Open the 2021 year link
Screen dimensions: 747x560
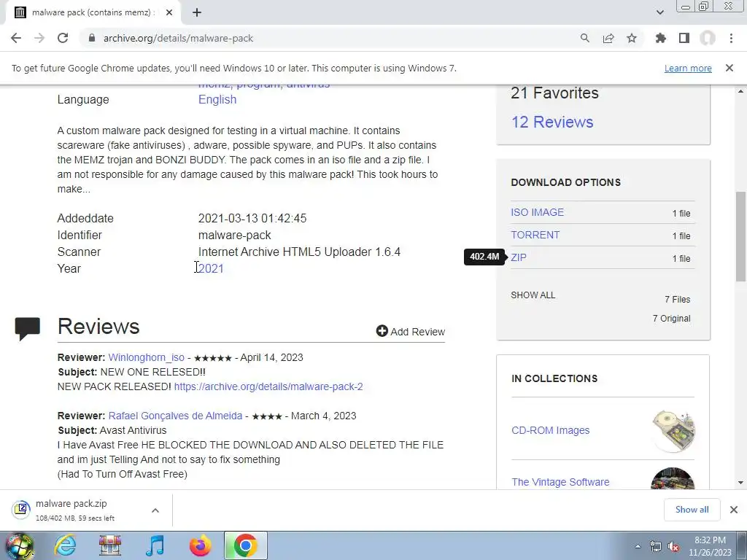point(211,268)
